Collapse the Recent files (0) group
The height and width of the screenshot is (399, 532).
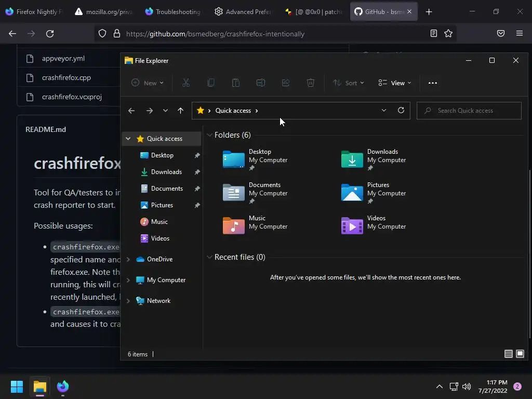pos(209,257)
